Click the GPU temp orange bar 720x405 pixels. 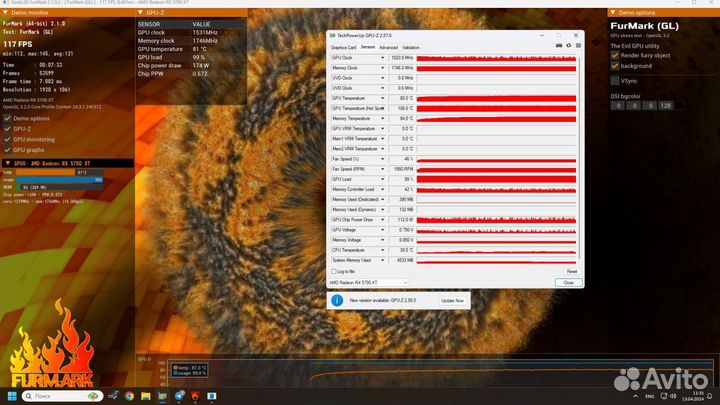45,173
